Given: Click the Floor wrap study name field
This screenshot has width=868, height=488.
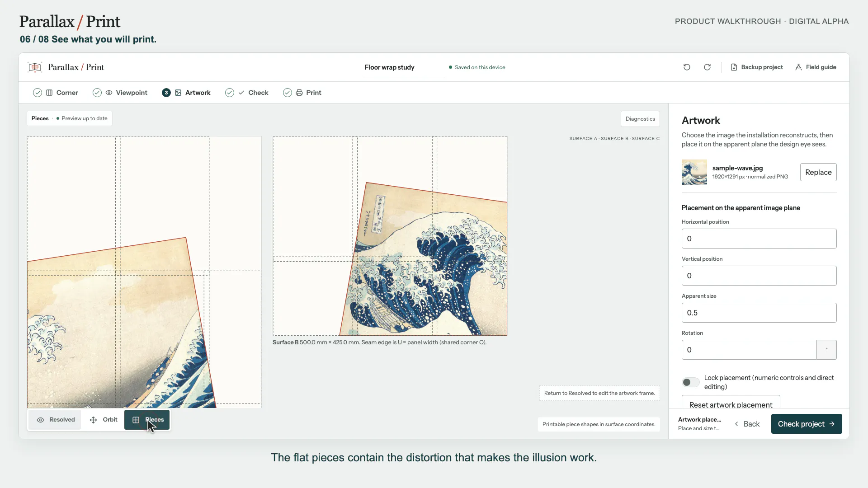Looking at the screenshot, I should point(403,67).
